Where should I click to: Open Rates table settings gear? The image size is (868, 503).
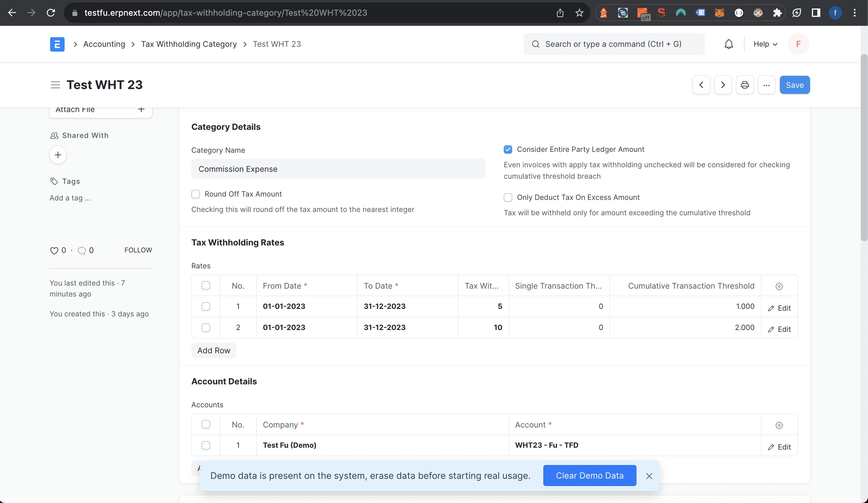[x=779, y=286]
